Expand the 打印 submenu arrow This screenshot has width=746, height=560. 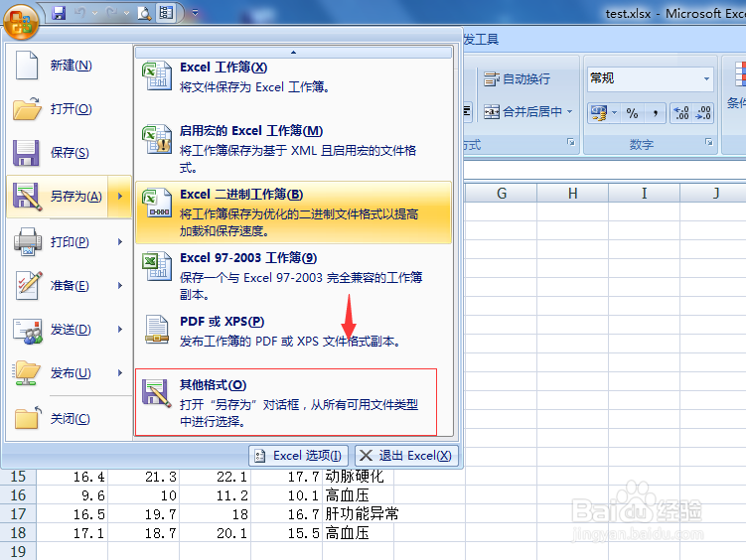coord(120,242)
